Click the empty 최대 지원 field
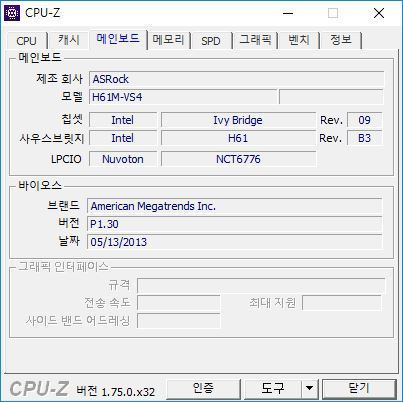 (x=342, y=303)
